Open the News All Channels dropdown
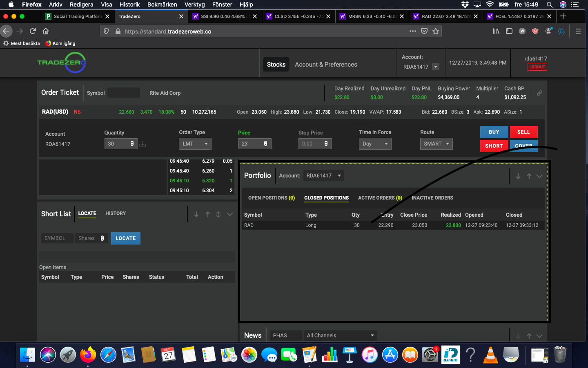588x368 pixels. point(340,336)
